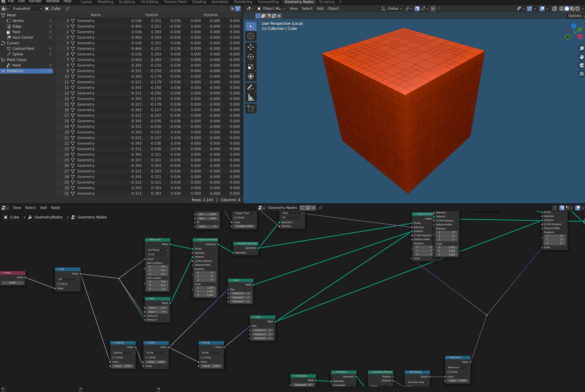This screenshot has height=392, width=585.
Task: Activate the 3D Cursor tool
Action: (x=250, y=36)
